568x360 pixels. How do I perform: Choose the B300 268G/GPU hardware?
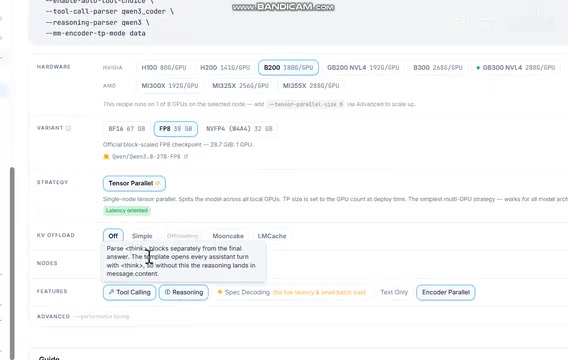438,68
